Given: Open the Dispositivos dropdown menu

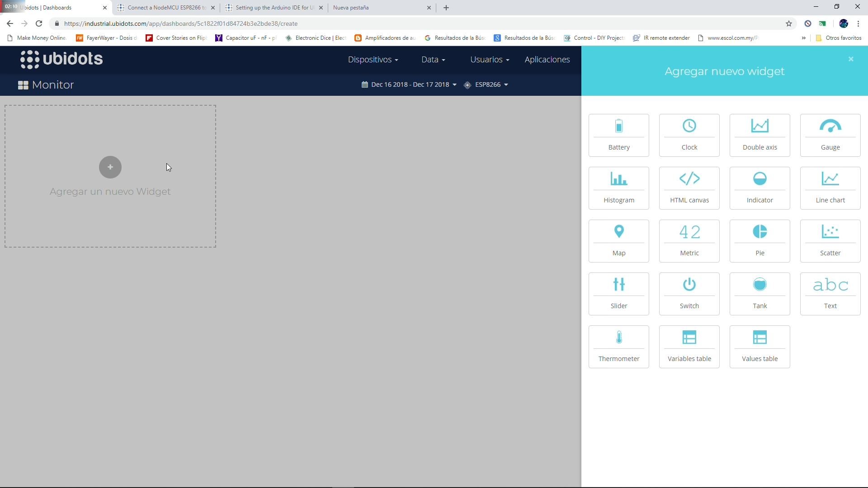Looking at the screenshot, I should pos(373,60).
